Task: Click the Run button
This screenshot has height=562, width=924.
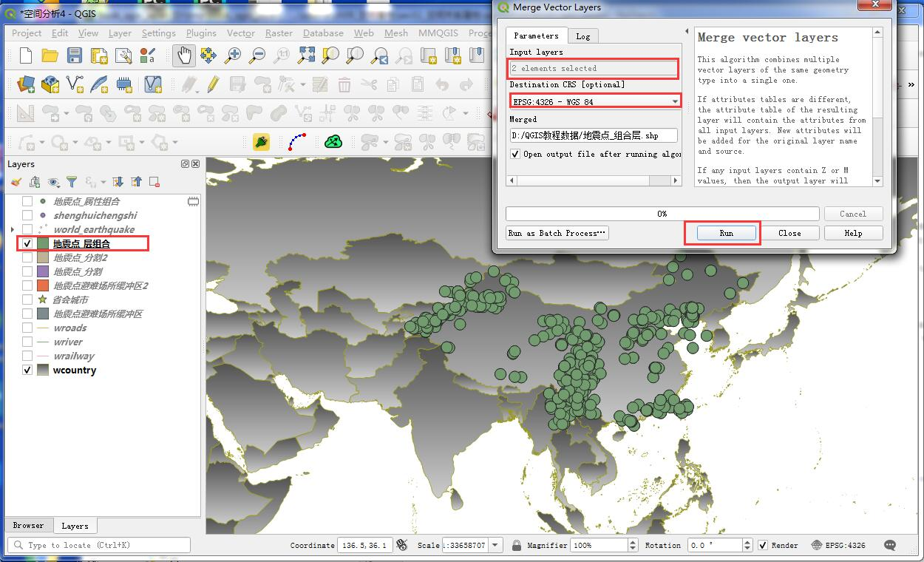Action: [727, 233]
